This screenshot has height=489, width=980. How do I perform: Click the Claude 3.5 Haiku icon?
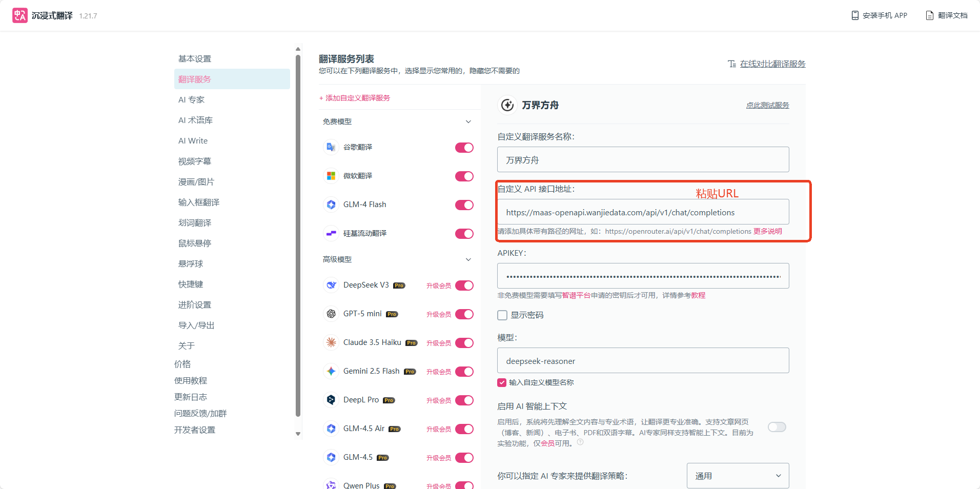pos(331,342)
